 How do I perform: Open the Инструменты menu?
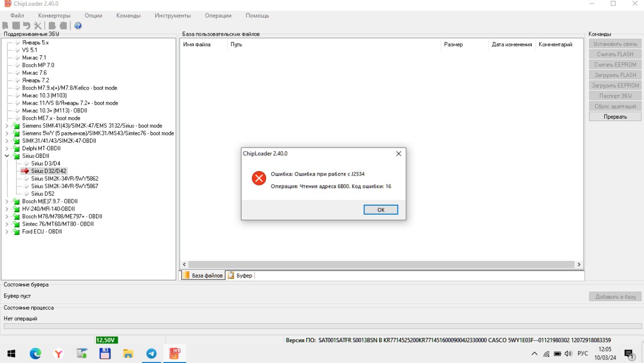point(173,16)
